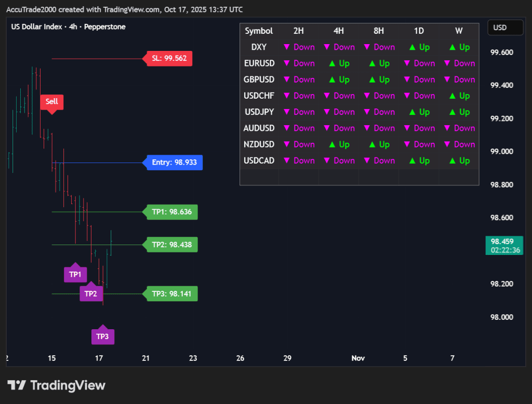Click the purple TP1 marker on chart
The width and height of the screenshot is (532, 404).
tap(75, 274)
